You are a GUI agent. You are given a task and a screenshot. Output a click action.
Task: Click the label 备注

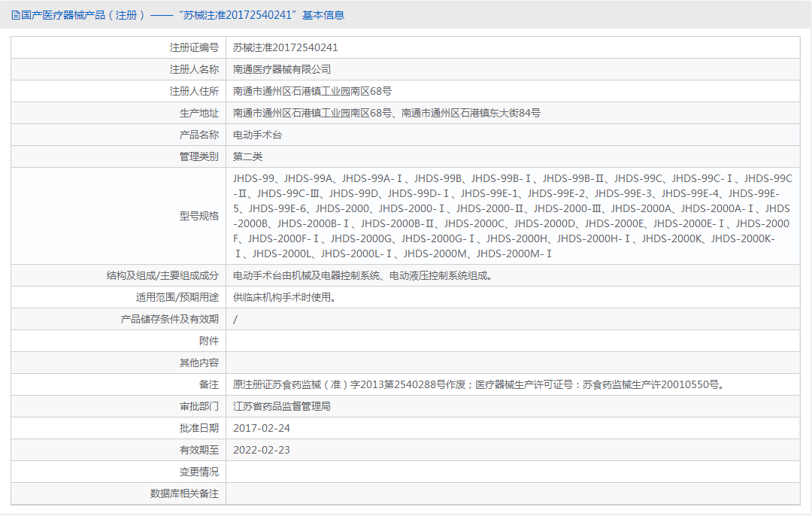[209, 384]
